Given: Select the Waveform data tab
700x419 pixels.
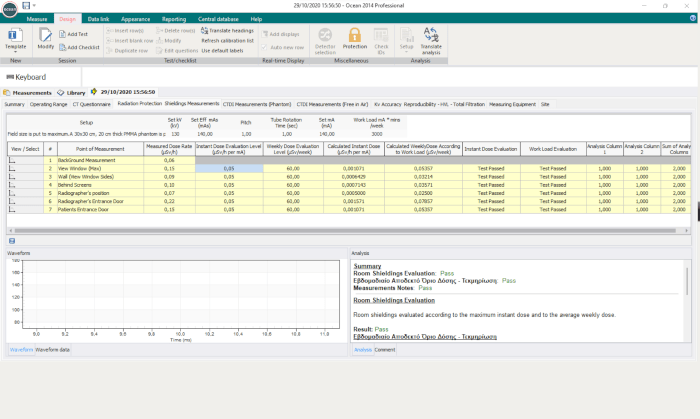Looking at the screenshot, I should click(53, 349).
